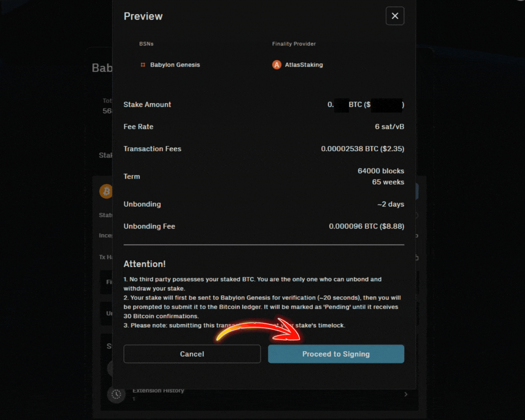
Task: Click the Preview dialog title
Action: 143,16
